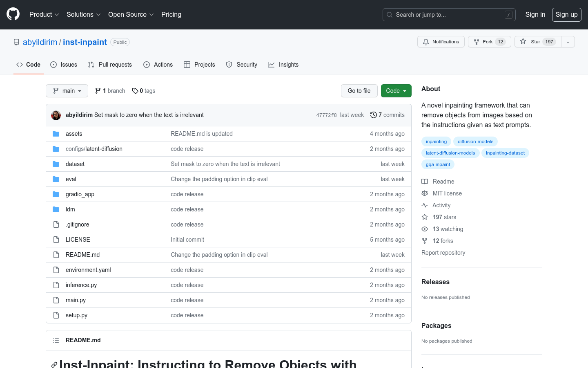The height and width of the screenshot is (368, 588).
Task: Switch to the Projects tab
Action: click(199, 65)
